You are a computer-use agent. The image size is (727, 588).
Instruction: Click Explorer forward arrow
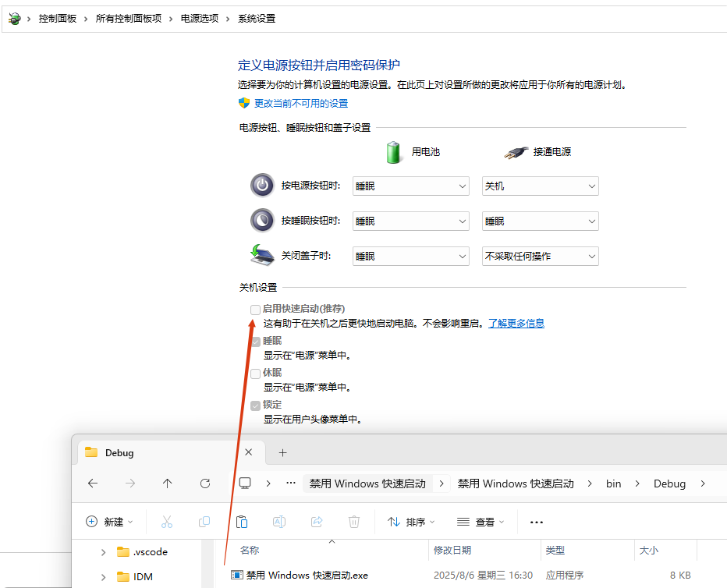130,484
